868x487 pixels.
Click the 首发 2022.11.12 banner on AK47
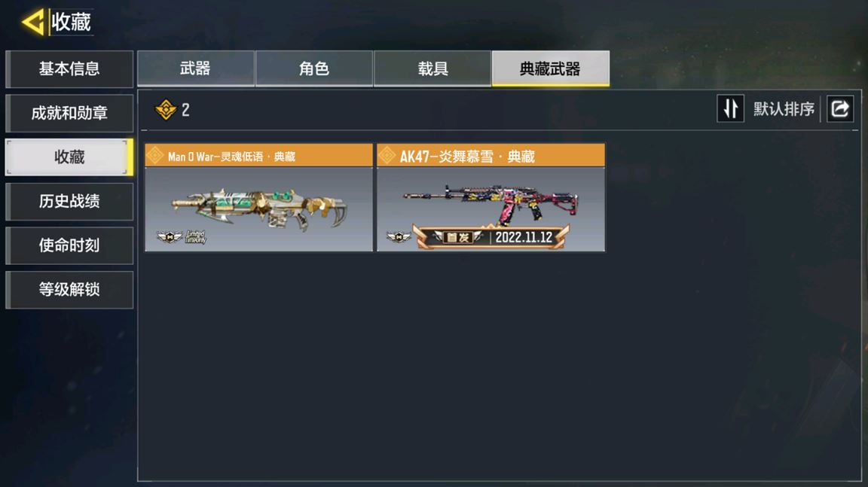[491, 237]
